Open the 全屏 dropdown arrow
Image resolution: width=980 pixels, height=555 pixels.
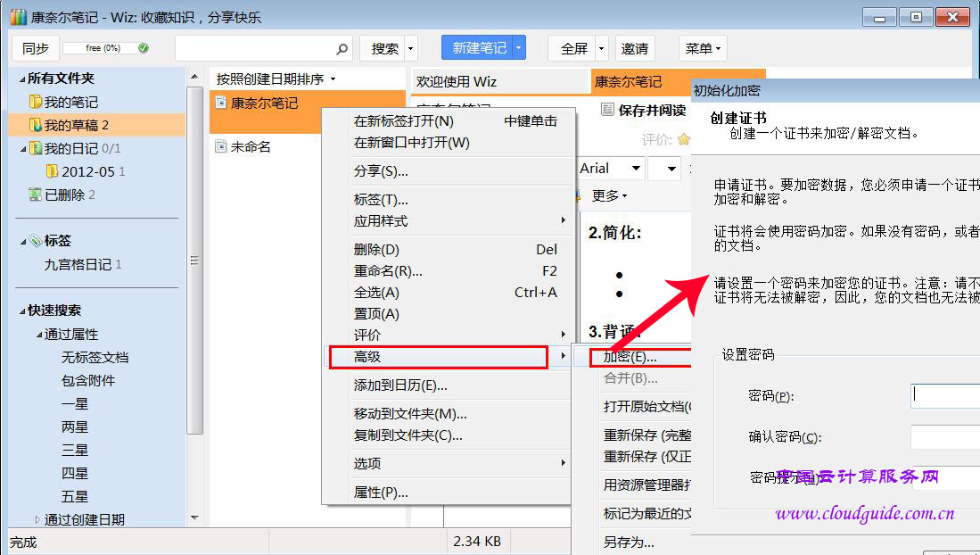pyautogui.click(x=601, y=48)
